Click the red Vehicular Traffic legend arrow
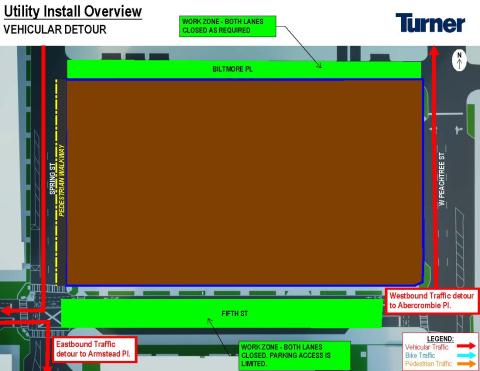The height and width of the screenshot is (371, 480). pos(466,346)
